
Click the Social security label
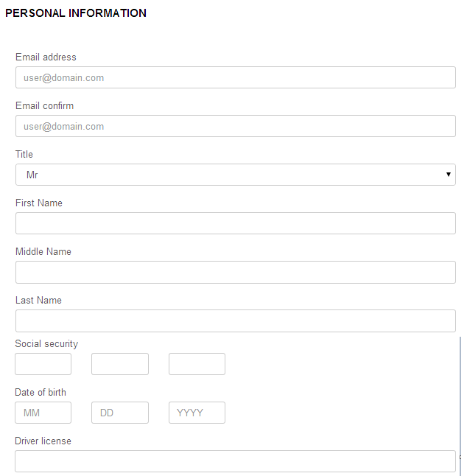[46, 343]
